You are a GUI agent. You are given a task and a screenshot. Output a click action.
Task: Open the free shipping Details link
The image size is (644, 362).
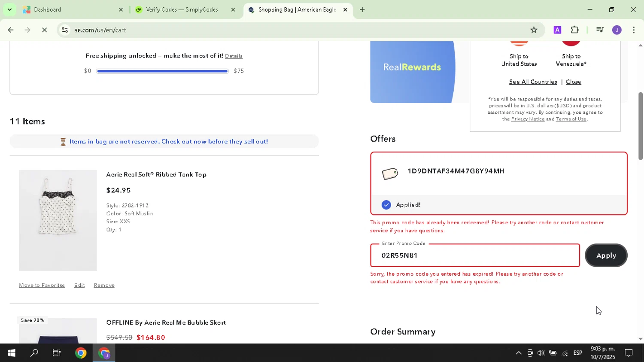[x=234, y=56]
